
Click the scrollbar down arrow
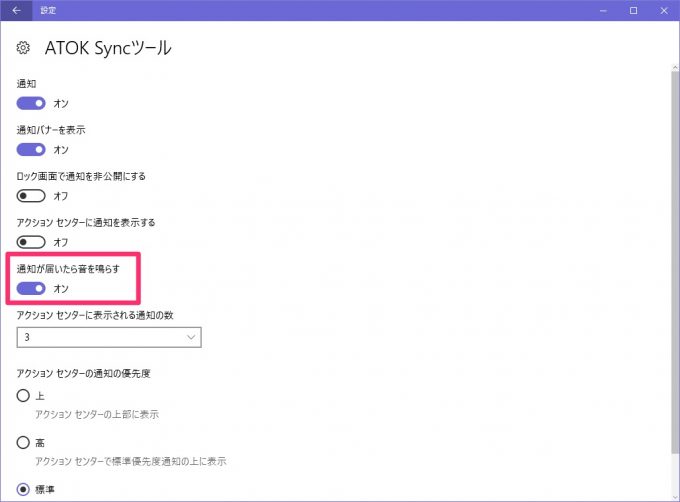tap(675, 498)
